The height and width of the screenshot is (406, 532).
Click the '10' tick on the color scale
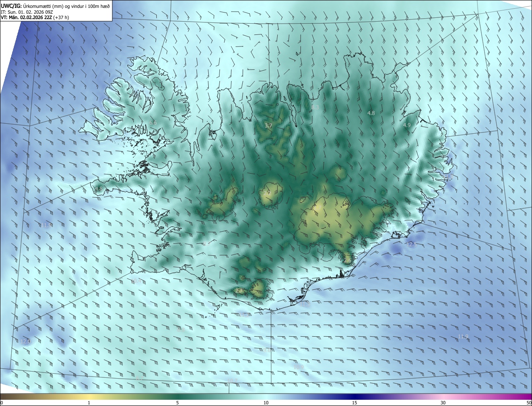point(266,403)
